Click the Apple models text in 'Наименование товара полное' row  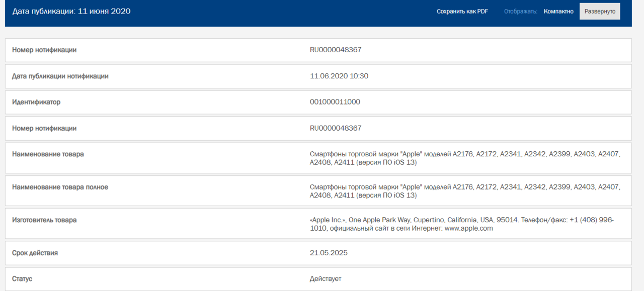point(465,191)
